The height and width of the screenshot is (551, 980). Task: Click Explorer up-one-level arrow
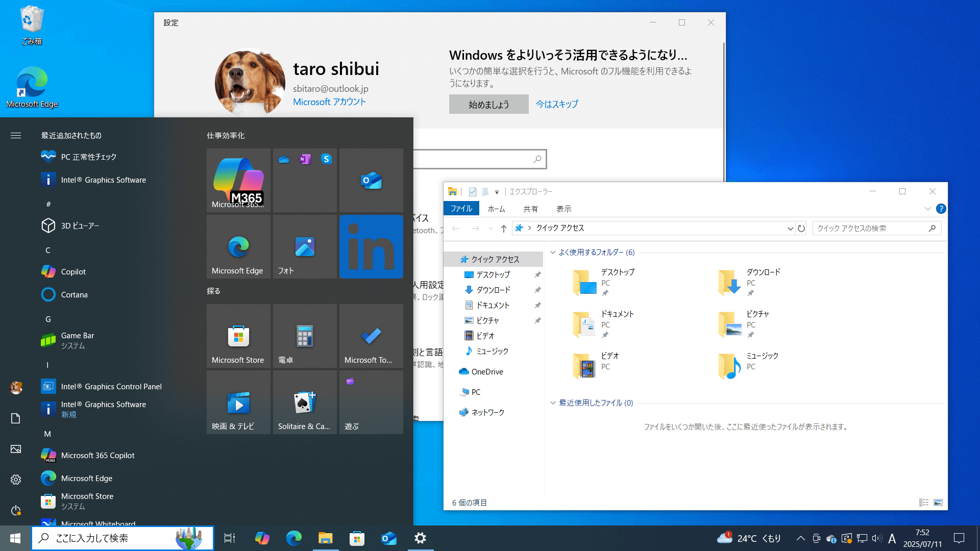coord(504,229)
